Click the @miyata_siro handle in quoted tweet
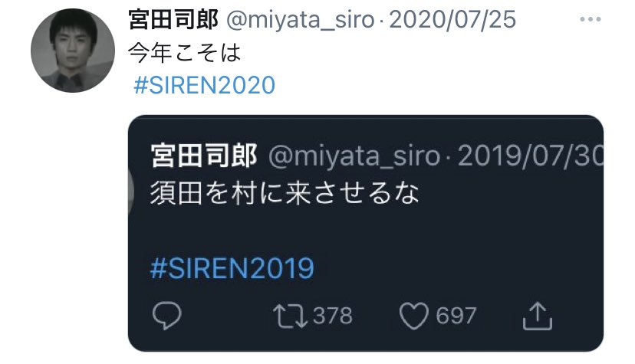The image size is (635, 364). [354, 156]
